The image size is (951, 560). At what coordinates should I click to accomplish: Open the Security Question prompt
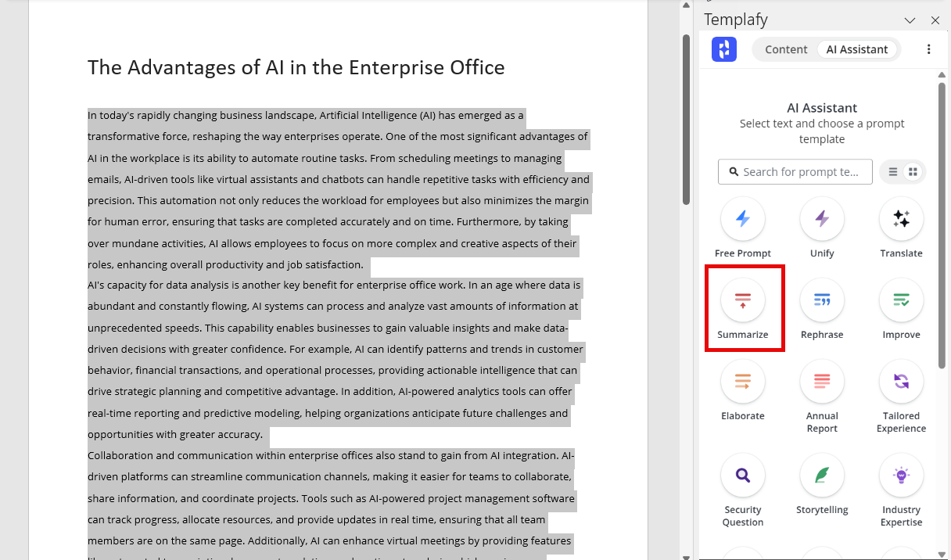tap(743, 476)
